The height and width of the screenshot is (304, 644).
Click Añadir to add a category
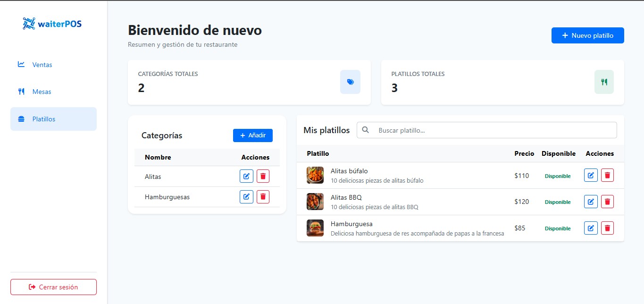pos(252,135)
